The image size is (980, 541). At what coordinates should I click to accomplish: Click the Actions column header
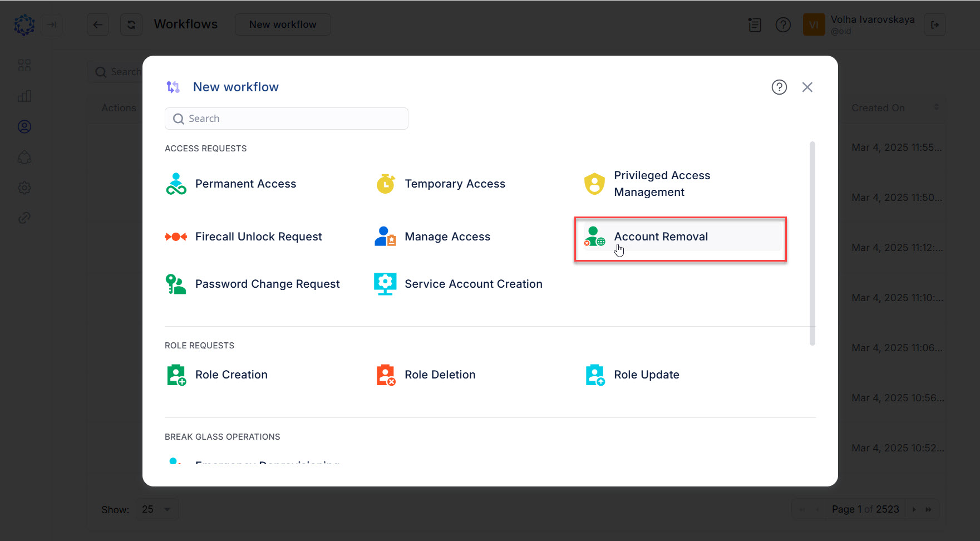click(x=119, y=107)
